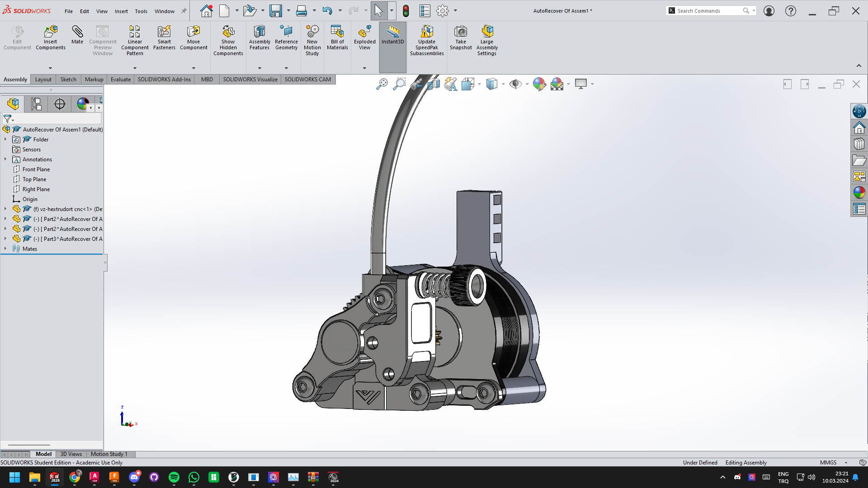Open the Exploded View dropdown arrow
Screen dimensions: 868x488
coord(364,68)
